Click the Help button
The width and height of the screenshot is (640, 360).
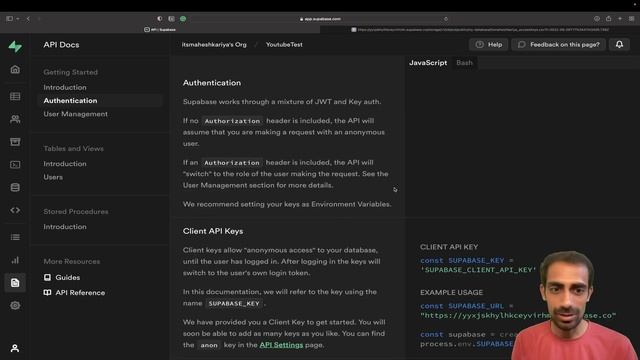click(x=489, y=44)
